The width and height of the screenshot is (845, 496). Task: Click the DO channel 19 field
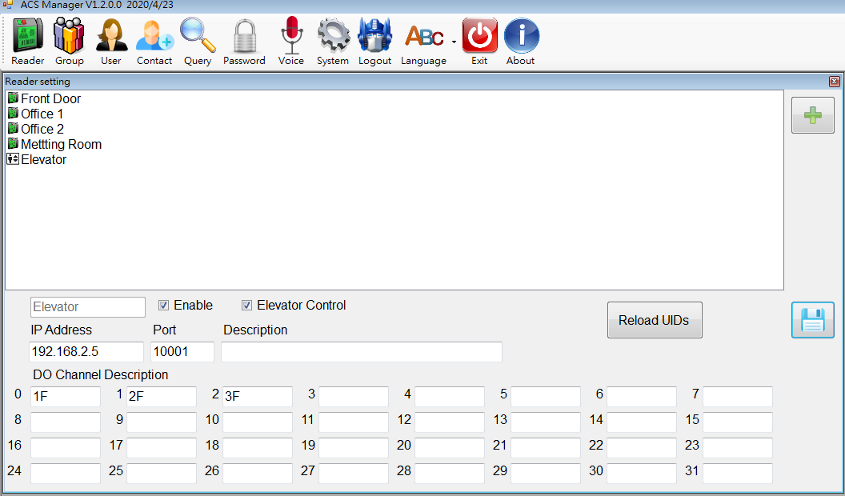(353, 448)
